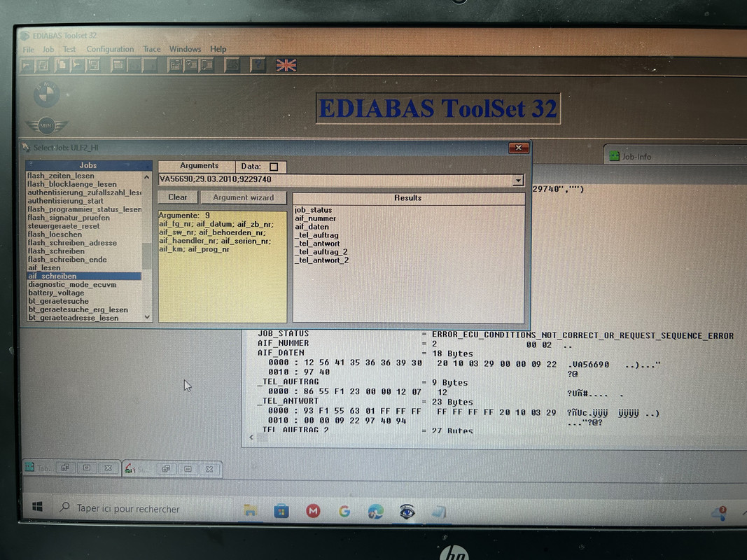Image resolution: width=747 pixels, height=560 pixels.
Task: Select job 'flash_schreiben_ende'
Action: [67, 260]
